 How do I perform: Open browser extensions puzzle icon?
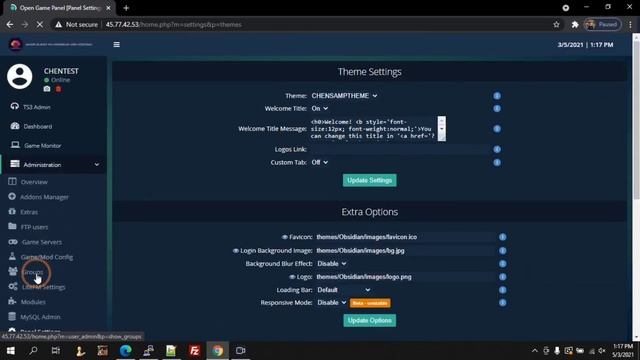[x=575, y=24]
